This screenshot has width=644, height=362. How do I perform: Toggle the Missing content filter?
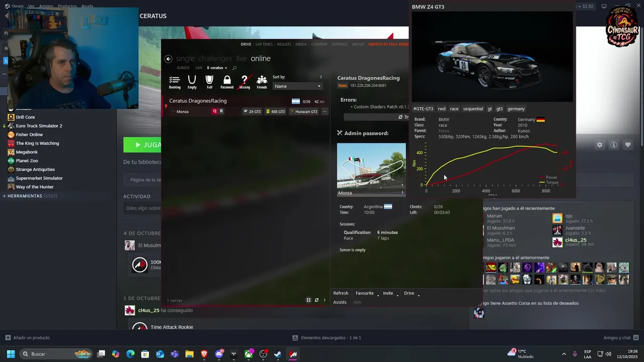[245, 82]
